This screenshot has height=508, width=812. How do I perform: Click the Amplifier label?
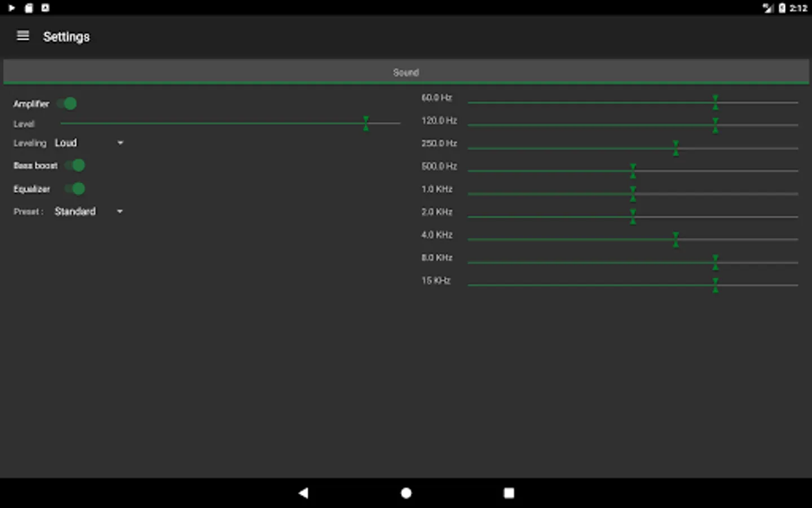tap(31, 104)
